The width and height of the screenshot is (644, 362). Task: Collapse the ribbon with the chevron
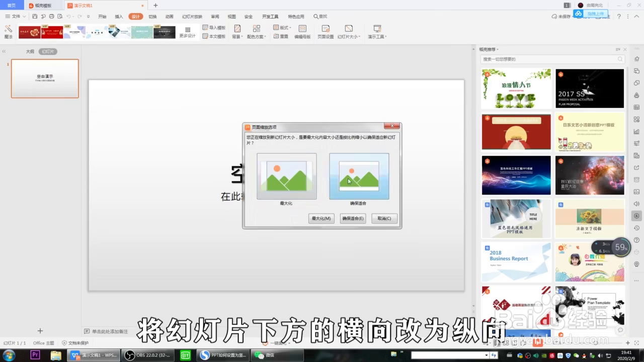[x=636, y=17]
